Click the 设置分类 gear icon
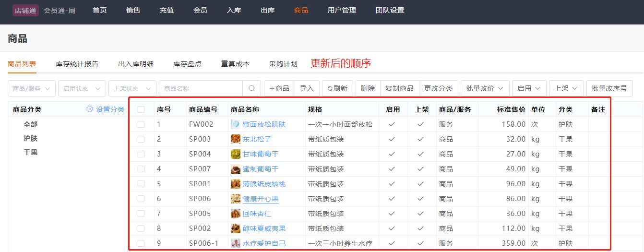The height and width of the screenshot is (252, 644). tap(90, 109)
